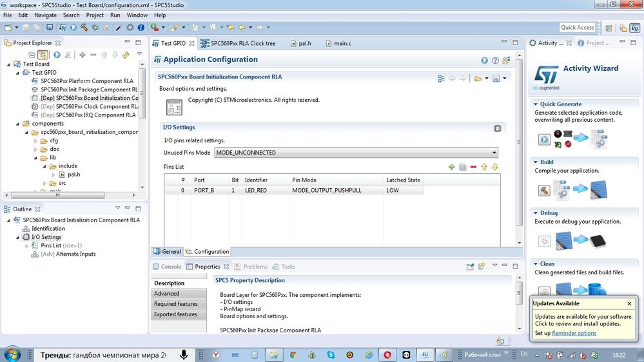Click the run external tools icon
The width and height of the screenshot is (644, 362).
click(155, 28)
